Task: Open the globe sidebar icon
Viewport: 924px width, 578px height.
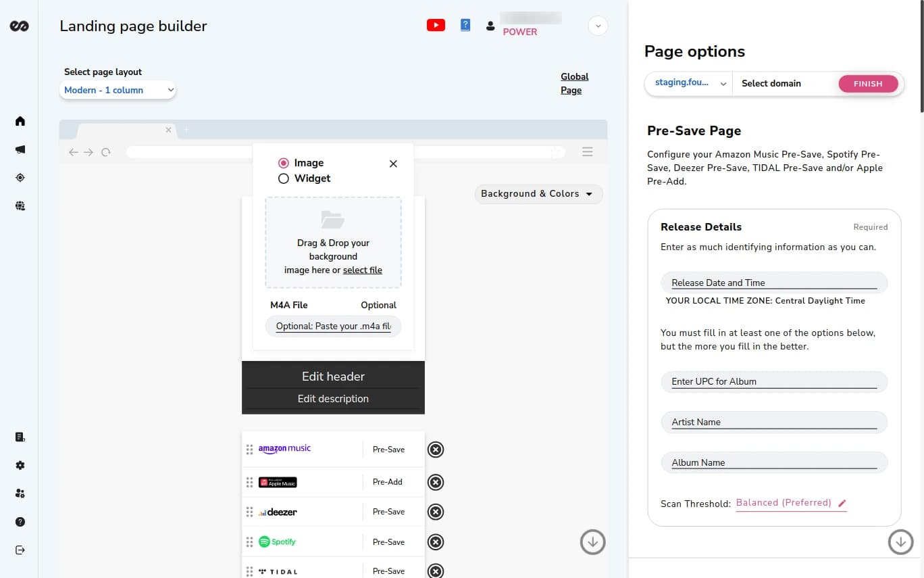Action: point(20,206)
